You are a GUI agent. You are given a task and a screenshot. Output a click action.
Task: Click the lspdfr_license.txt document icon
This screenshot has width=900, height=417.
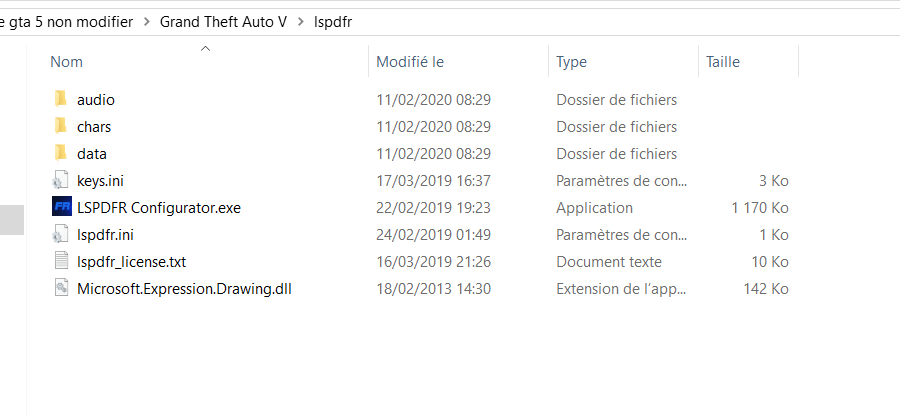tap(61, 262)
